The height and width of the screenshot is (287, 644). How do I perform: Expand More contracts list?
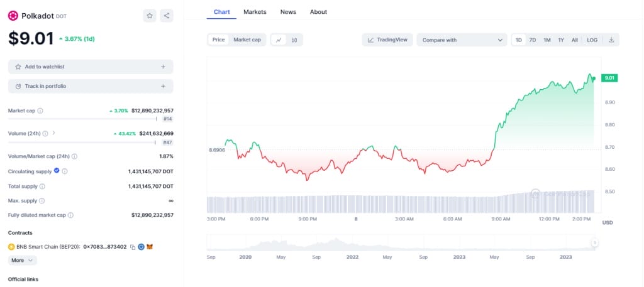[x=23, y=260]
